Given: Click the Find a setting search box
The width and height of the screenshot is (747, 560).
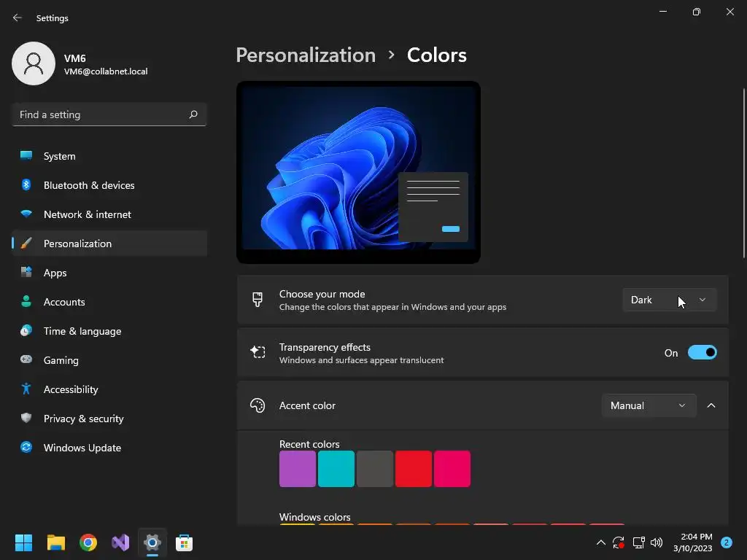Looking at the screenshot, I should point(109,114).
